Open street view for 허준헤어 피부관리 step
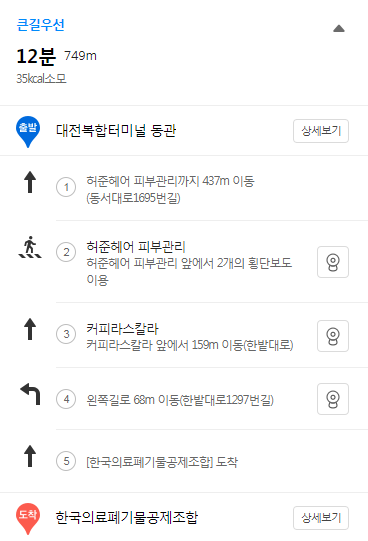The height and width of the screenshot is (541, 368). (333, 262)
